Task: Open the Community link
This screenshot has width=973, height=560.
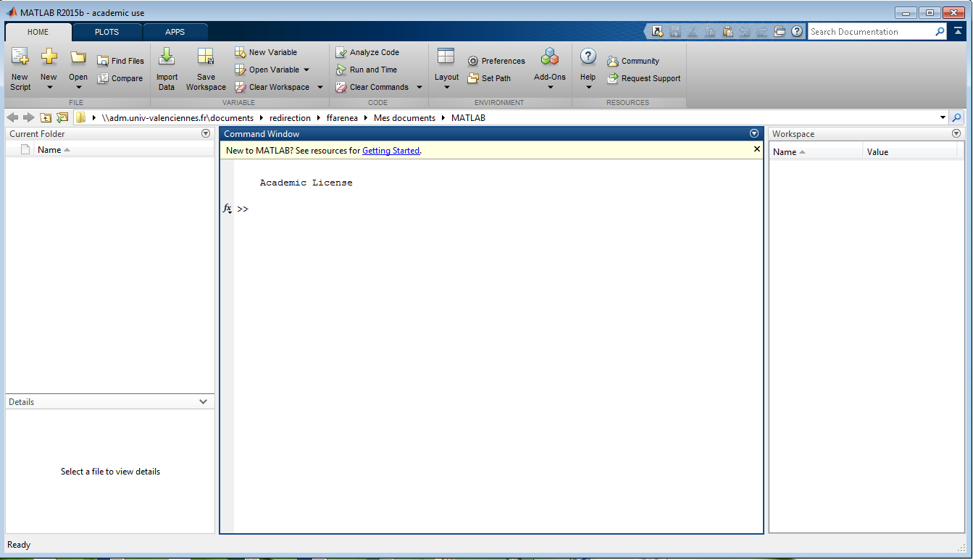Action: 633,61
